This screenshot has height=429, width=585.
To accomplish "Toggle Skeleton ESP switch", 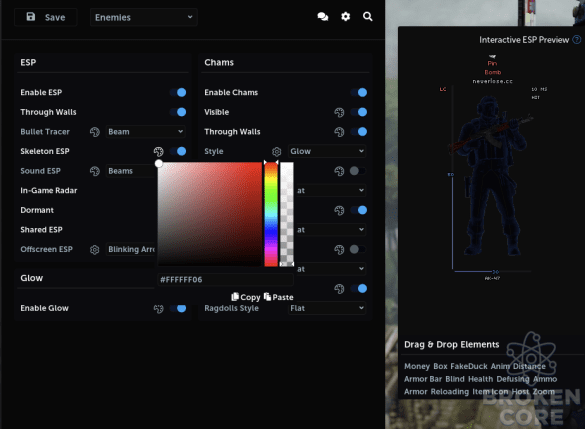I will 178,151.
